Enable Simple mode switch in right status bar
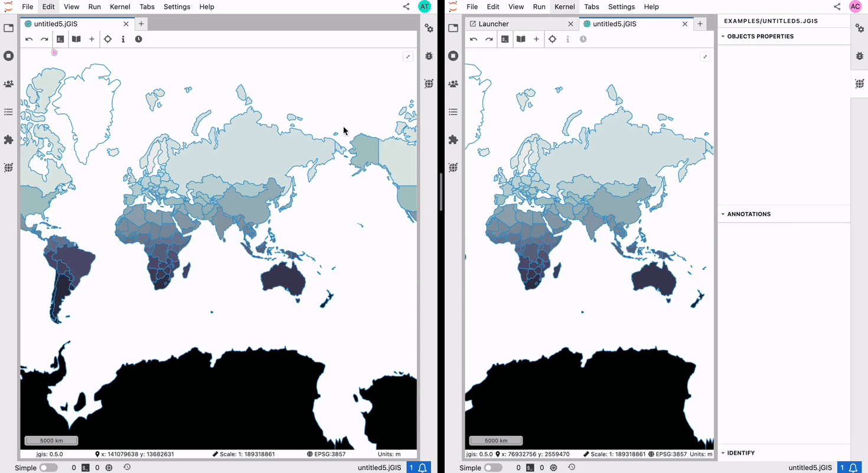Viewport: 868px width, 473px height. click(492, 468)
